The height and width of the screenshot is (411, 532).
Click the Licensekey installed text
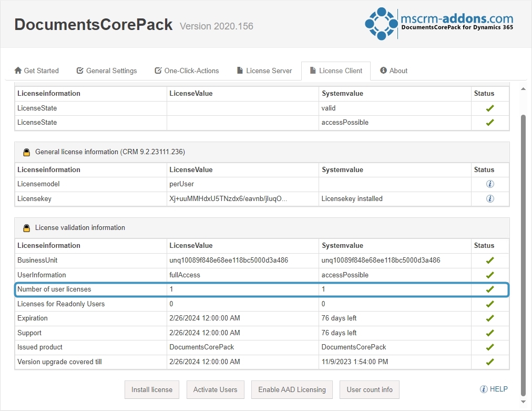pyautogui.click(x=352, y=199)
